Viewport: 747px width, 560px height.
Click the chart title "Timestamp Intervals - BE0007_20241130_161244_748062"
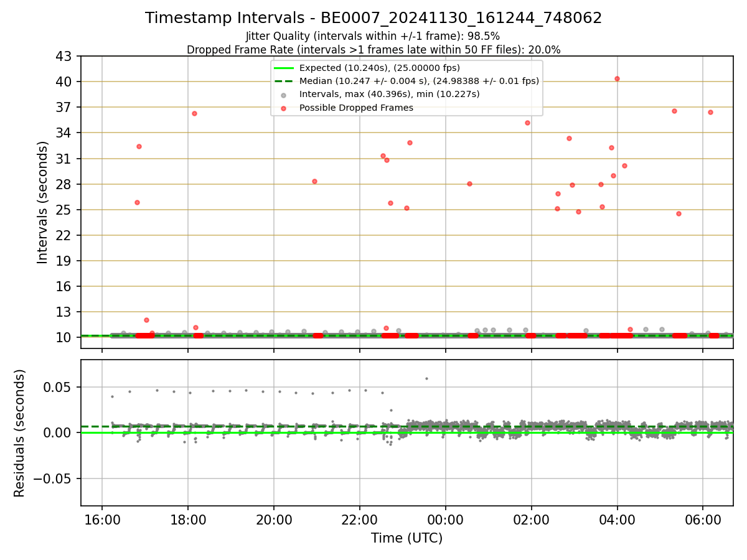pos(374,18)
